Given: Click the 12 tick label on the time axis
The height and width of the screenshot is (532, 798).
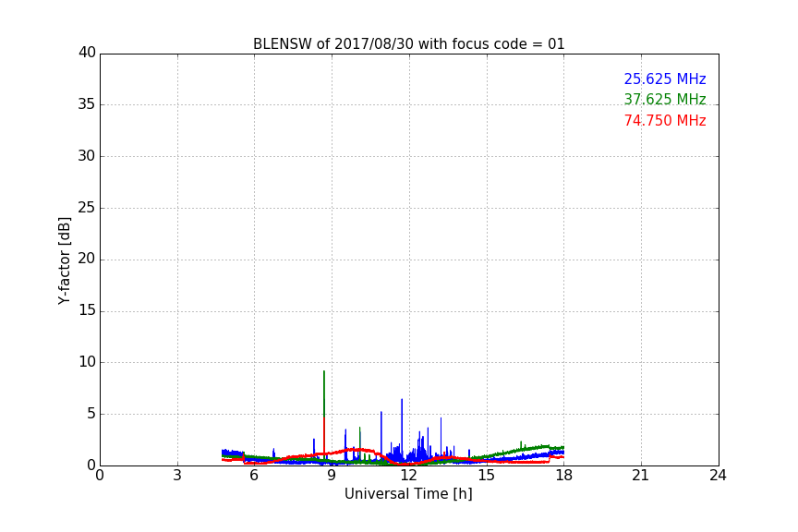Looking at the screenshot, I should (x=408, y=476).
